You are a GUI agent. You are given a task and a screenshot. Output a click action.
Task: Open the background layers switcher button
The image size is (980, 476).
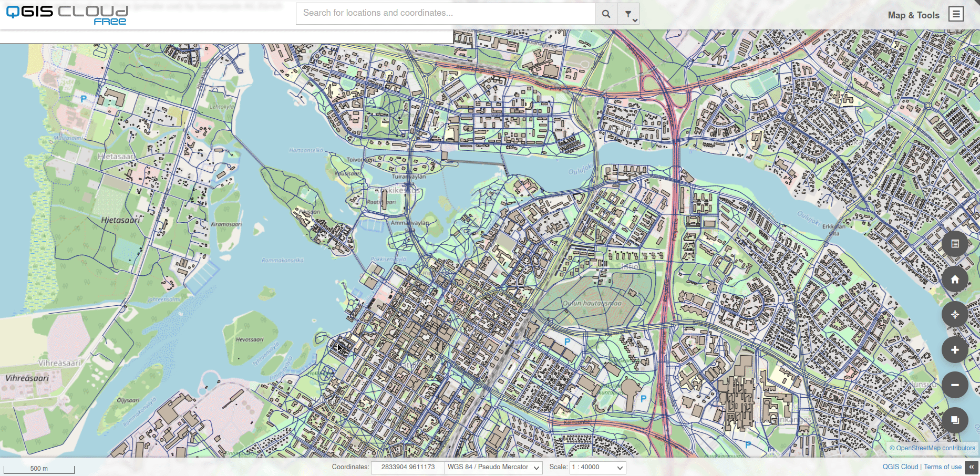[955, 420]
